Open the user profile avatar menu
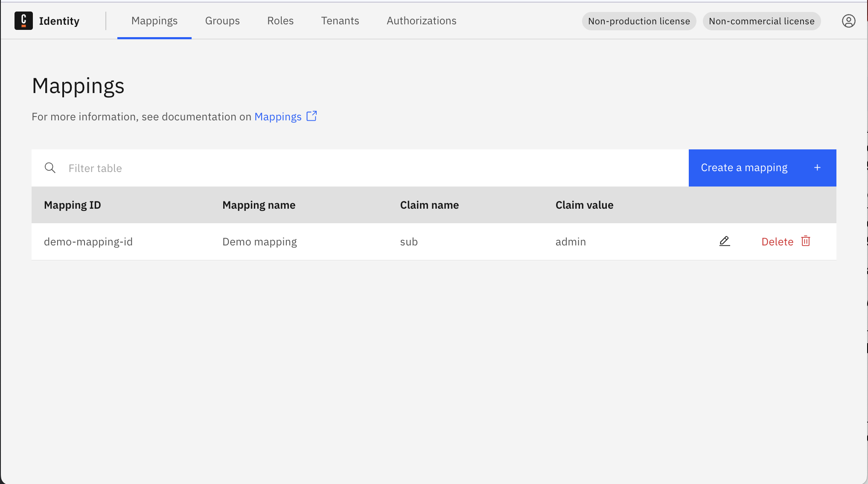 pyautogui.click(x=848, y=21)
